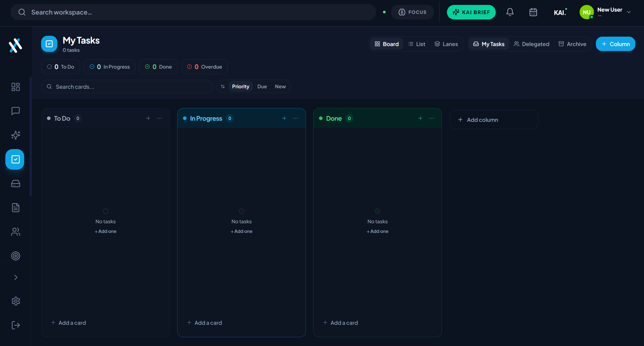Click the sidebar vertical scrollbar
Viewport: 644px width, 346px height.
30,136
